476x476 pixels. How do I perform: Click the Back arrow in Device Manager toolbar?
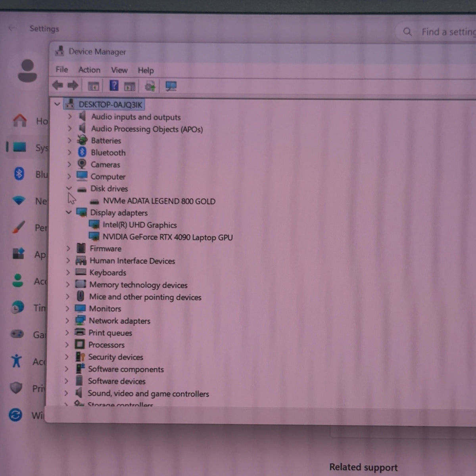click(58, 85)
